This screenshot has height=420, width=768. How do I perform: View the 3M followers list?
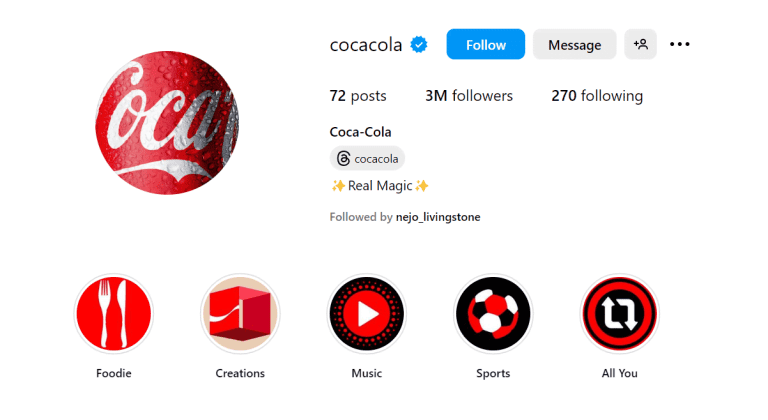click(x=469, y=96)
